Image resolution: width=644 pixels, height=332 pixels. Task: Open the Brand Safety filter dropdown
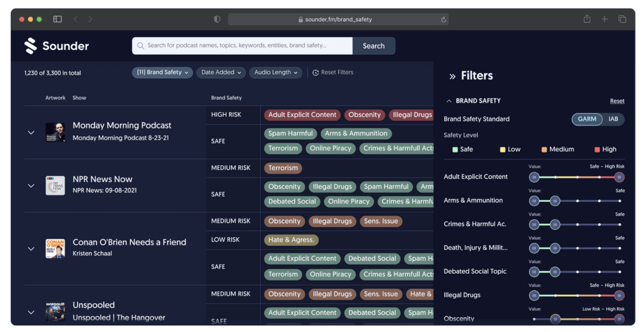[x=162, y=72]
